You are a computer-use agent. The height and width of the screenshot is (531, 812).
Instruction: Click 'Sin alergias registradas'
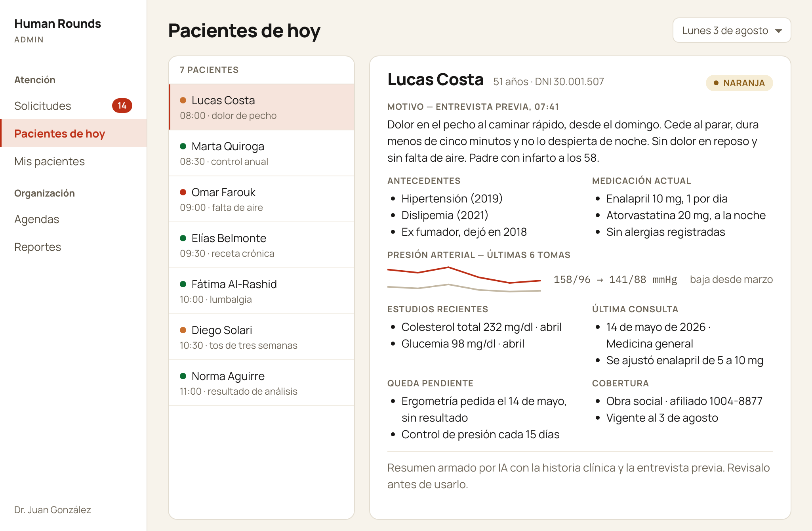pos(665,232)
